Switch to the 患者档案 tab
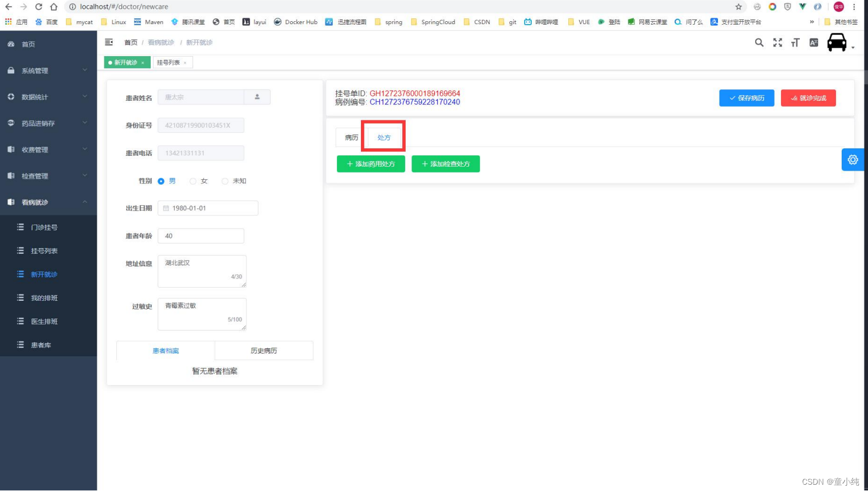 [x=166, y=351]
